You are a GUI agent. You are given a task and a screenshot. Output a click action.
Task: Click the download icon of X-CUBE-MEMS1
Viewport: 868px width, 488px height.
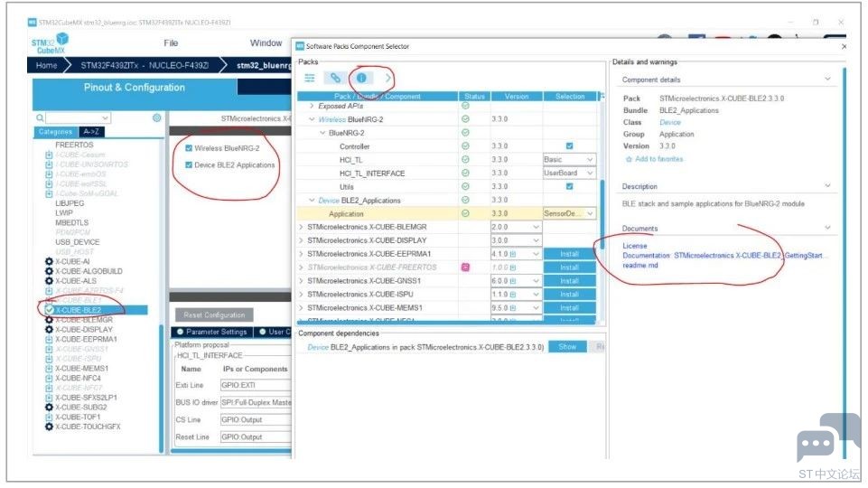(49, 369)
